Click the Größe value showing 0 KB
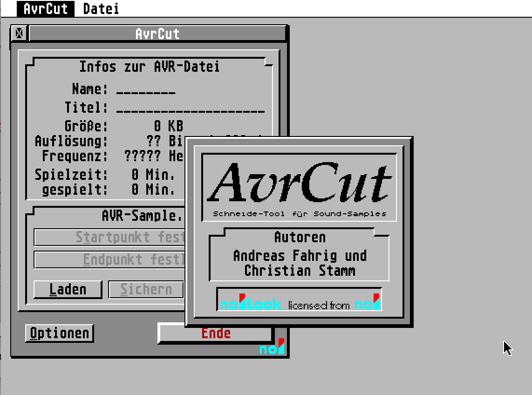The image size is (532, 395). [x=168, y=126]
